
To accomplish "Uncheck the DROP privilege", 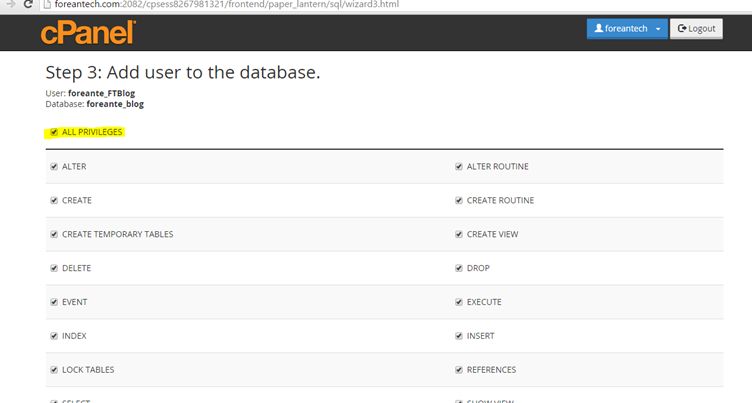I will pos(459,268).
